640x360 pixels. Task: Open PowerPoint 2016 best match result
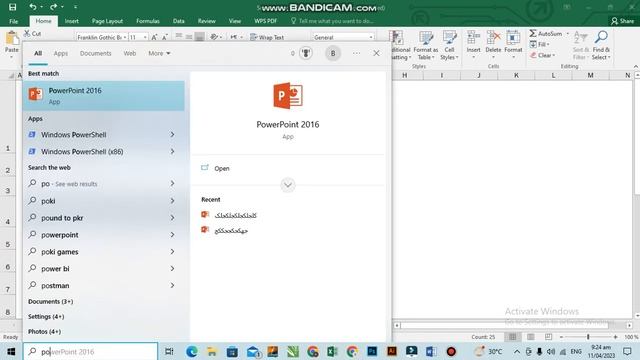[104, 96]
